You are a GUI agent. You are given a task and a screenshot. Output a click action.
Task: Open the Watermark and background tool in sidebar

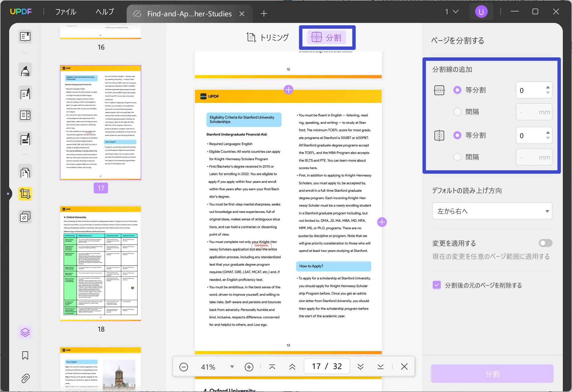click(25, 217)
